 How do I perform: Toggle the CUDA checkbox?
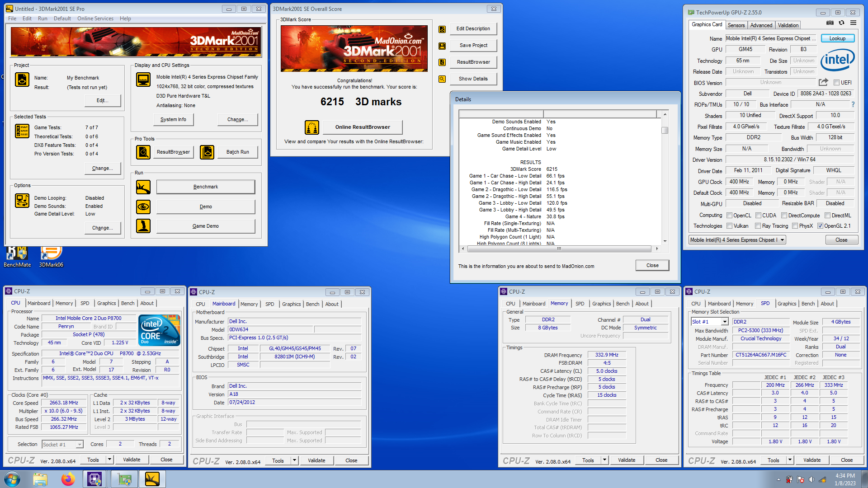758,216
